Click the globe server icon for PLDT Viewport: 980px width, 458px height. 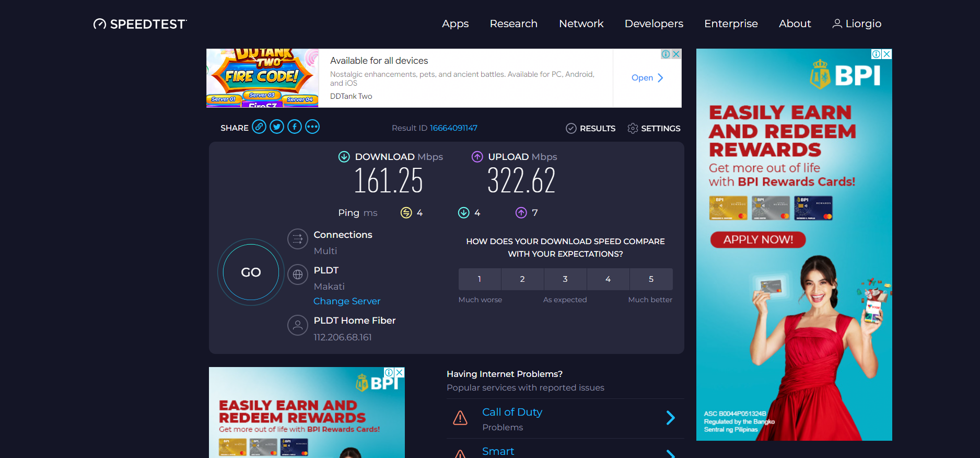(x=298, y=274)
